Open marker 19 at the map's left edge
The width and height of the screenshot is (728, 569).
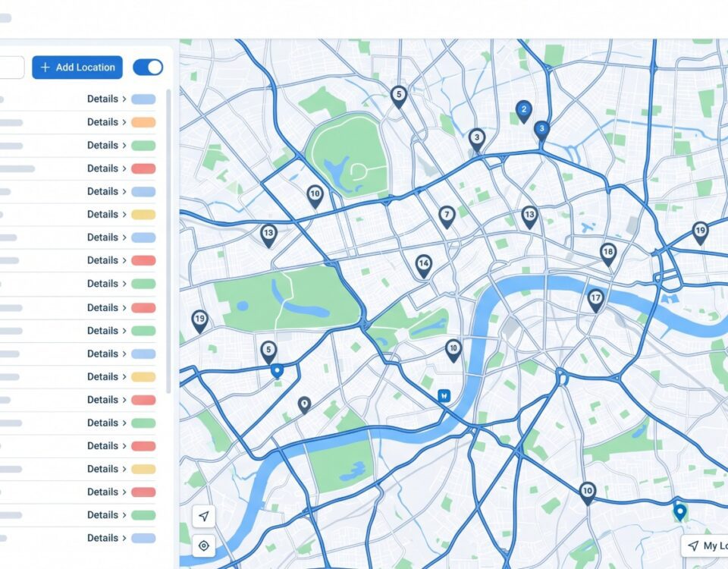(x=199, y=322)
